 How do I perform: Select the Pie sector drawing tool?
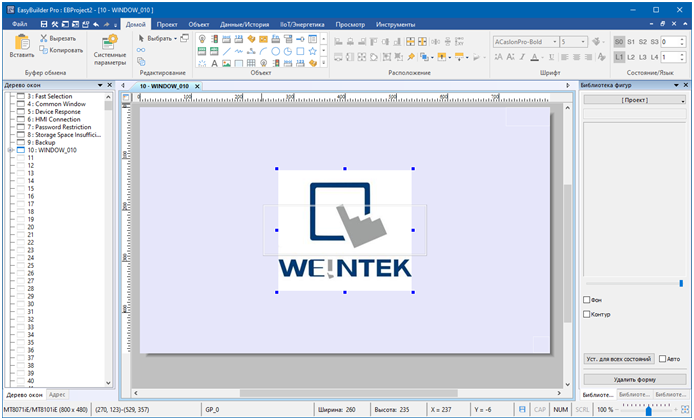tap(288, 51)
